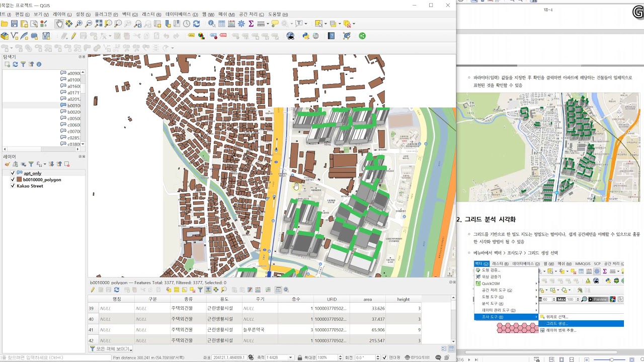Open the 레이어 menu
Viewport: 644px width, 362px height.
click(62, 15)
